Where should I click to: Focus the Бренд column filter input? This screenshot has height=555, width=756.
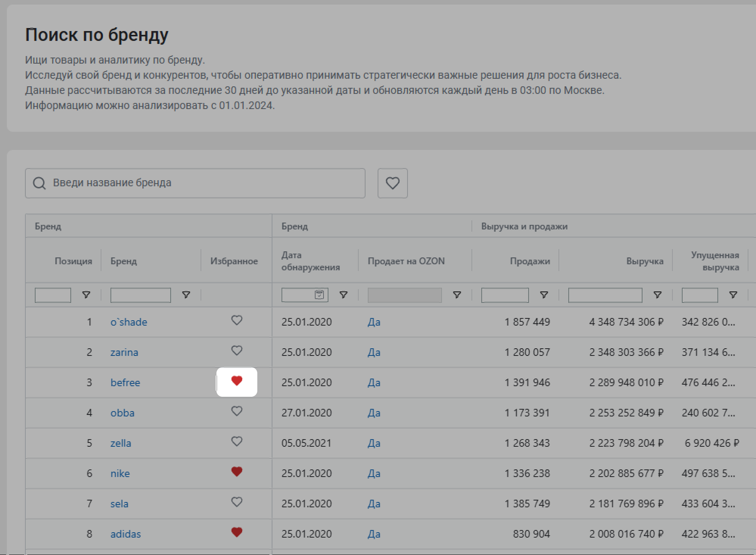pos(141,295)
